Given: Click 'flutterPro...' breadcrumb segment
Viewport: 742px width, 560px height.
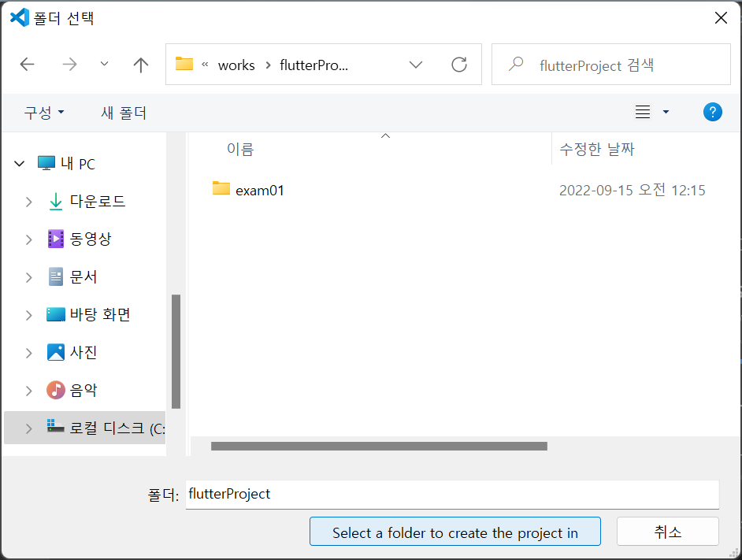Looking at the screenshot, I should pos(313,65).
